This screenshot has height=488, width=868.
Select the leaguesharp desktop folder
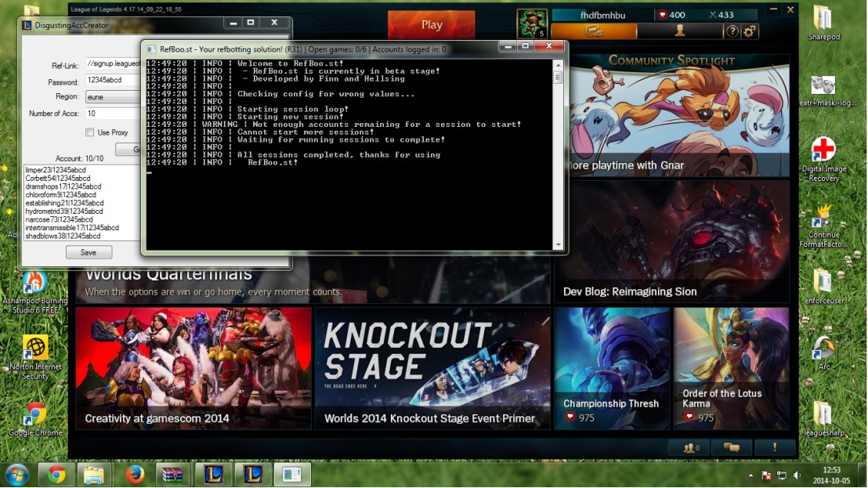[823, 419]
